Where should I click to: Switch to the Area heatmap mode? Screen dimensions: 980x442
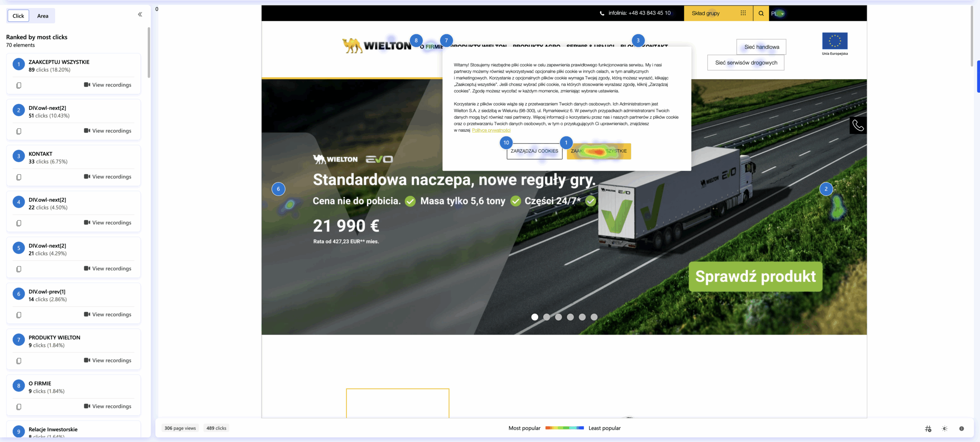(x=42, y=16)
